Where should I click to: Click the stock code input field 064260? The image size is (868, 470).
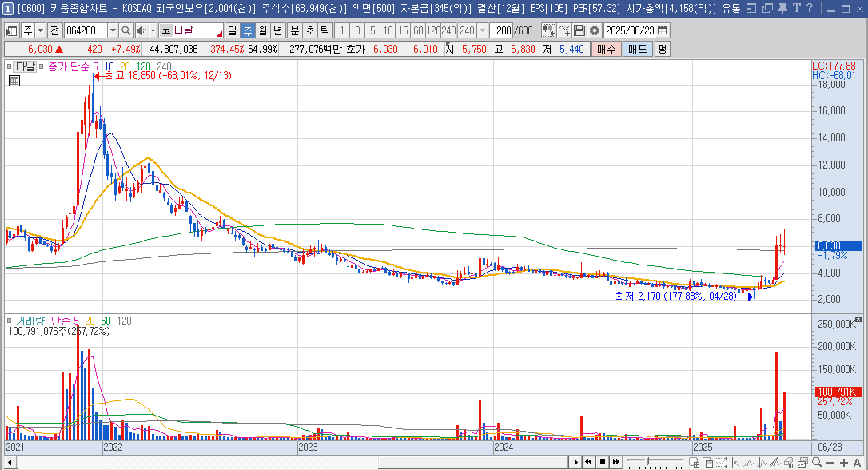86,30
